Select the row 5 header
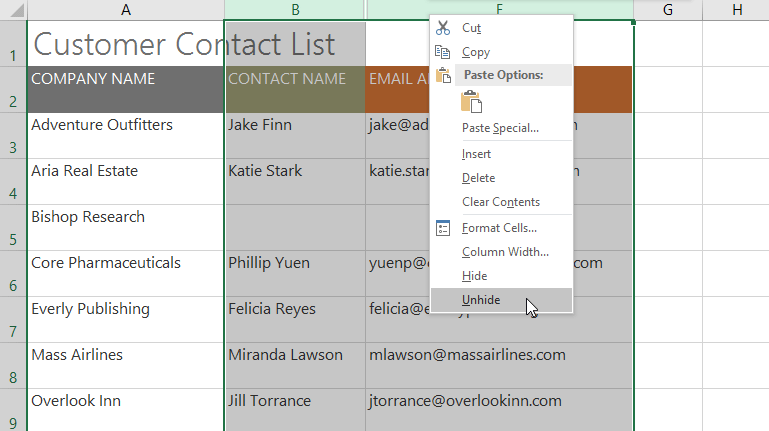Image resolution: width=769 pixels, height=431 pixels. coord(13,228)
